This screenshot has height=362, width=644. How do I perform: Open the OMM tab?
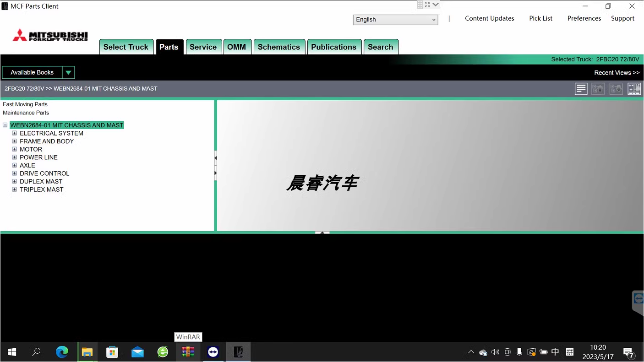tap(237, 47)
